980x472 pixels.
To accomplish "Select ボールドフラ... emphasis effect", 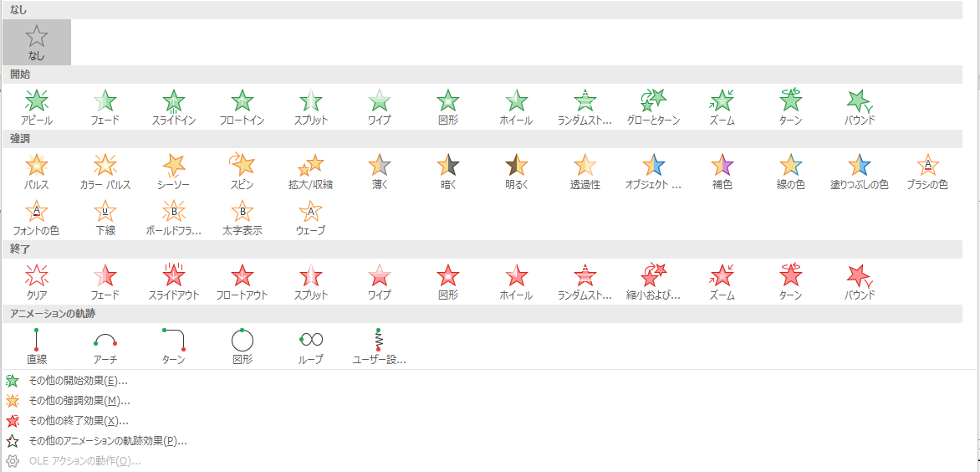I will [174, 218].
